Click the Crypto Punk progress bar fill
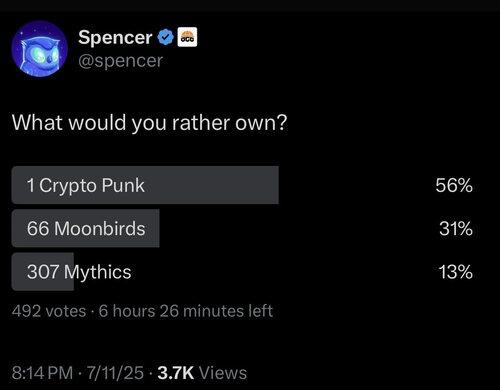This screenshot has height=390, width=500. pos(145,185)
